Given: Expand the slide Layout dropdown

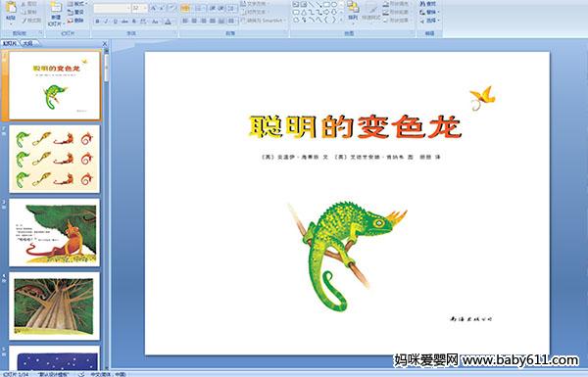Looking at the screenshot, I should [76, 3].
